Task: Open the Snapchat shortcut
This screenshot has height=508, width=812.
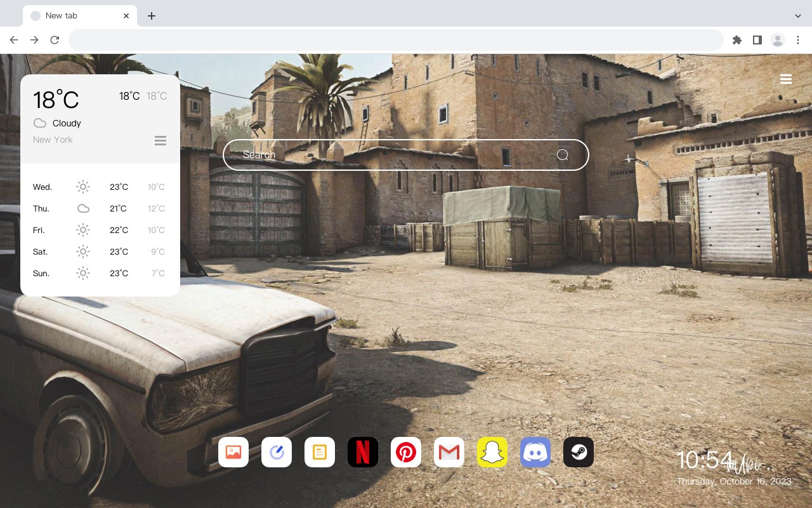Action: [x=492, y=452]
